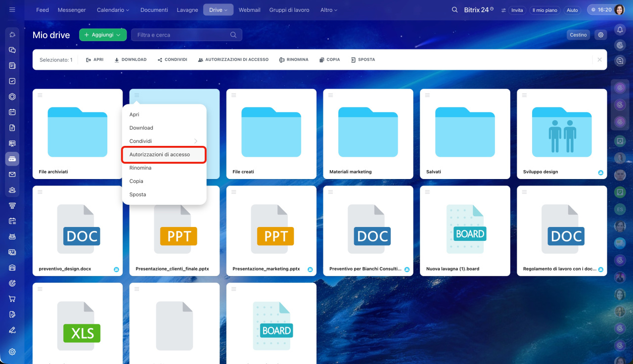The height and width of the screenshot is (364, 633).
Task: Expand the Drive menu in top navigation
Action: coord(218,10)
